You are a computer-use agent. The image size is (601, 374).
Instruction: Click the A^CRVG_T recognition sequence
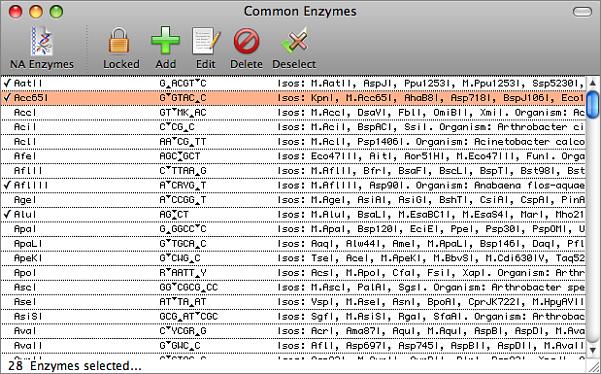click(x=183, y=185)
